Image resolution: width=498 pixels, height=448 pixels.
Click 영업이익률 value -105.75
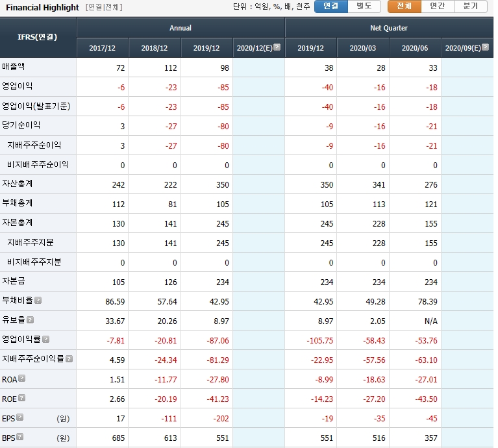pyautogui.click(x=320, y=341)
